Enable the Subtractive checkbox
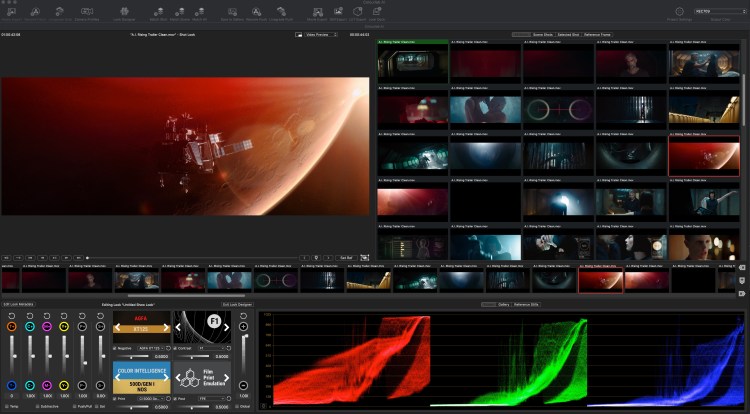The image size is (750, 414). tap(38, 406)
